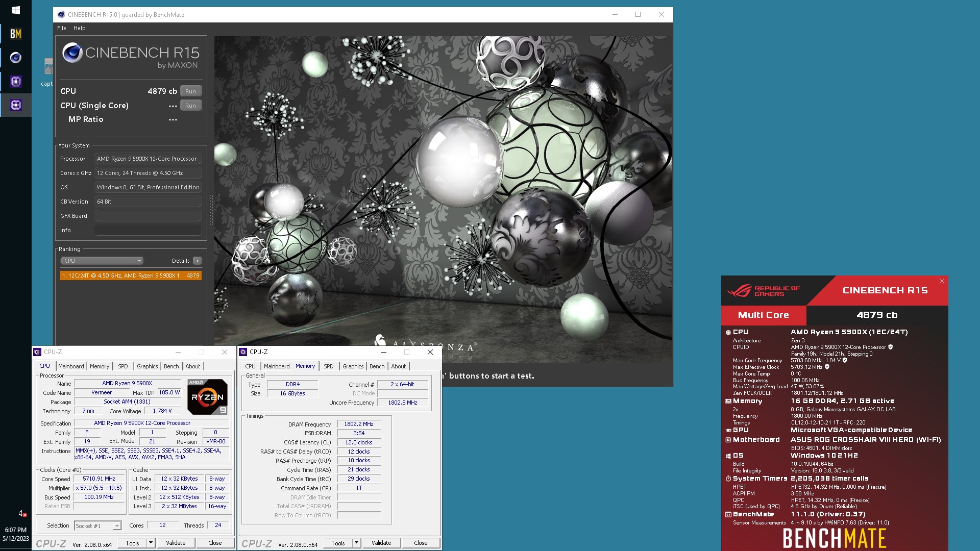Open the BenchMate taskbar icon

15,34
